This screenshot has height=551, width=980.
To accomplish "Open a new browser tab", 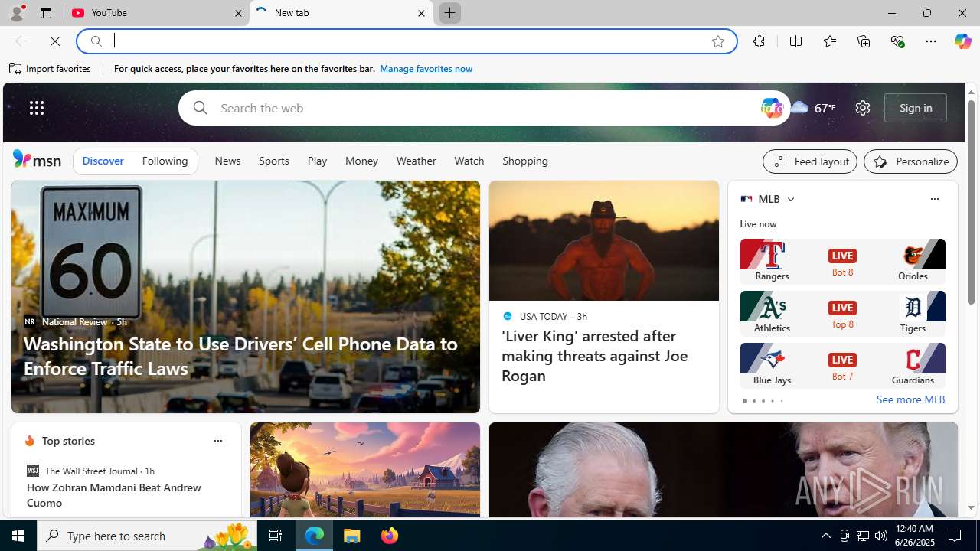I will click(x=449, y=13).
